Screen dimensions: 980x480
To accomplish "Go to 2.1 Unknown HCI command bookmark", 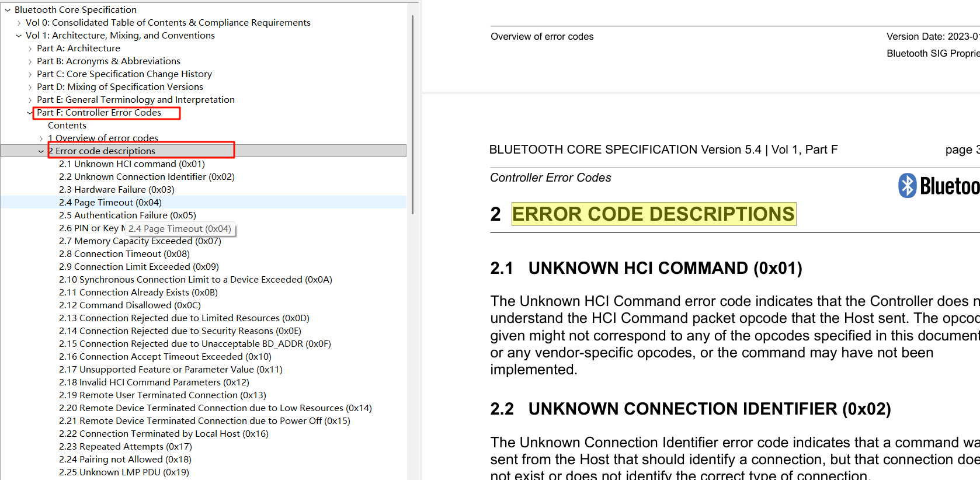I will tap(131, 164).
